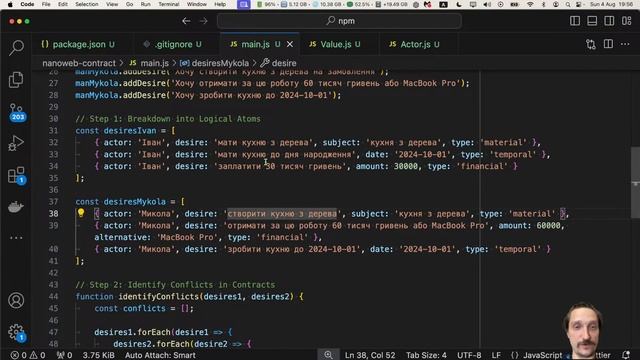The height and width of the screenshot is (360, 640).
Task: Change end of line sequence LF
Action: point(496,355)
